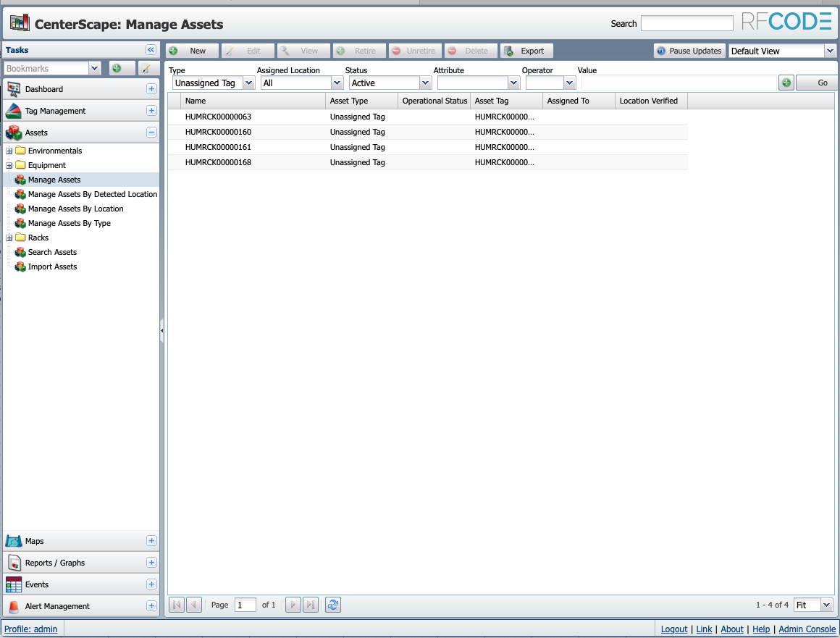Screen dimensions: 840x638
Task: Open the Operator dropdown
Action: click(x=569, y=83)
